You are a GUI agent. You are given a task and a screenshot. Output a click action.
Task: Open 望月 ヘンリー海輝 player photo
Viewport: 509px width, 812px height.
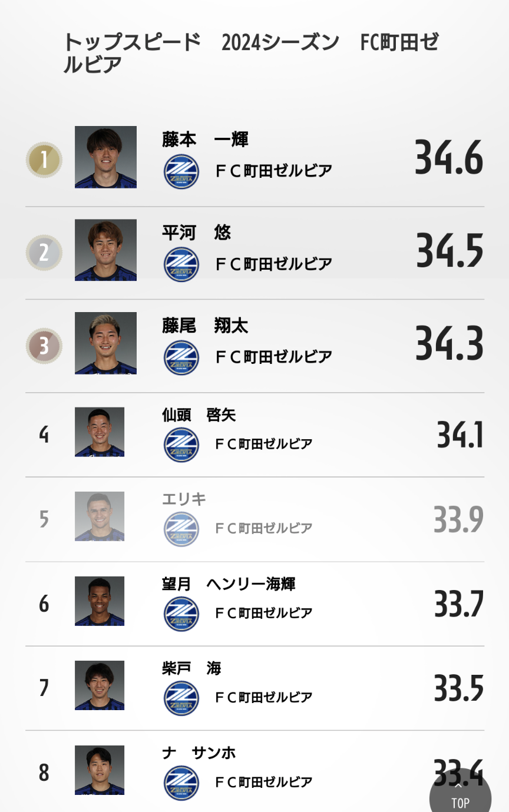tap(100, 601)
